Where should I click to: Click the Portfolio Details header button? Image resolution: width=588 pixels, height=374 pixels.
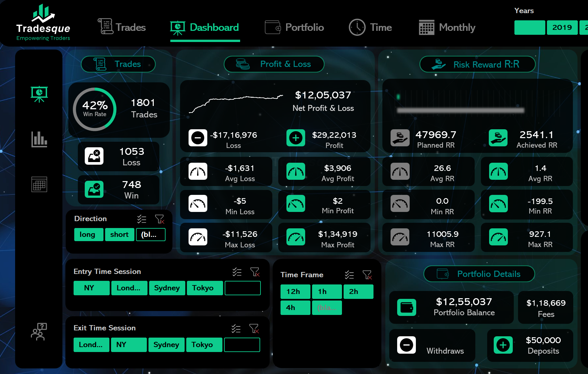pos(479,274)
